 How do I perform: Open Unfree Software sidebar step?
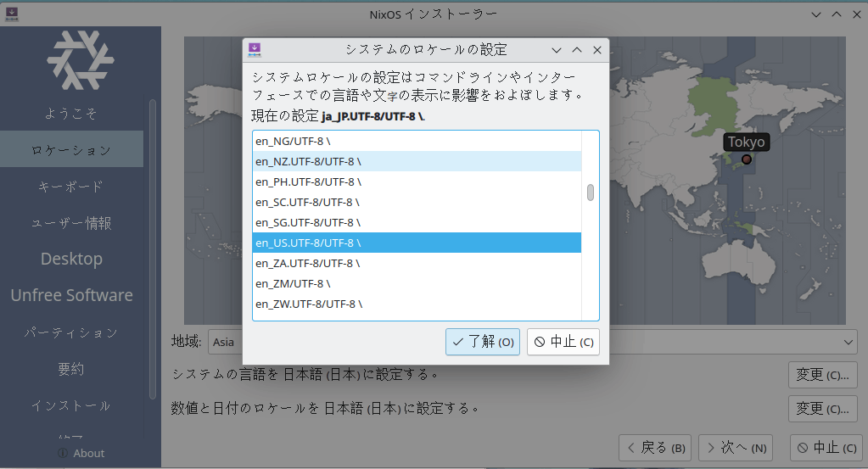[x=71, y=295]
